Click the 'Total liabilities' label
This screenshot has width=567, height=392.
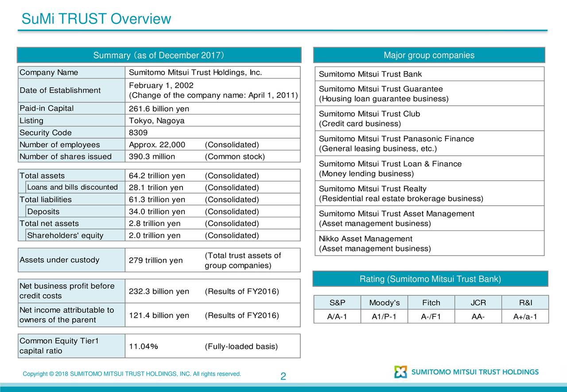pyautogui.click(x=46, y=200)
